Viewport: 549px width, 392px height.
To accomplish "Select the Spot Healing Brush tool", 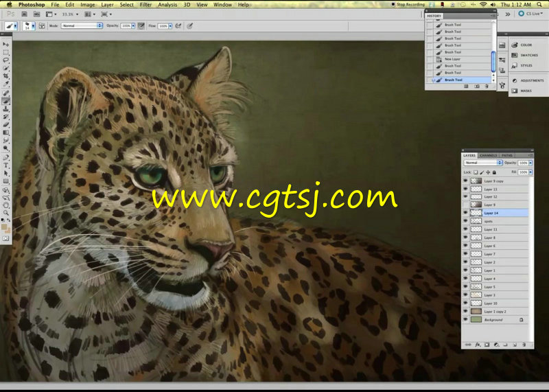I will pyautogui.click(x=6, y=93).
